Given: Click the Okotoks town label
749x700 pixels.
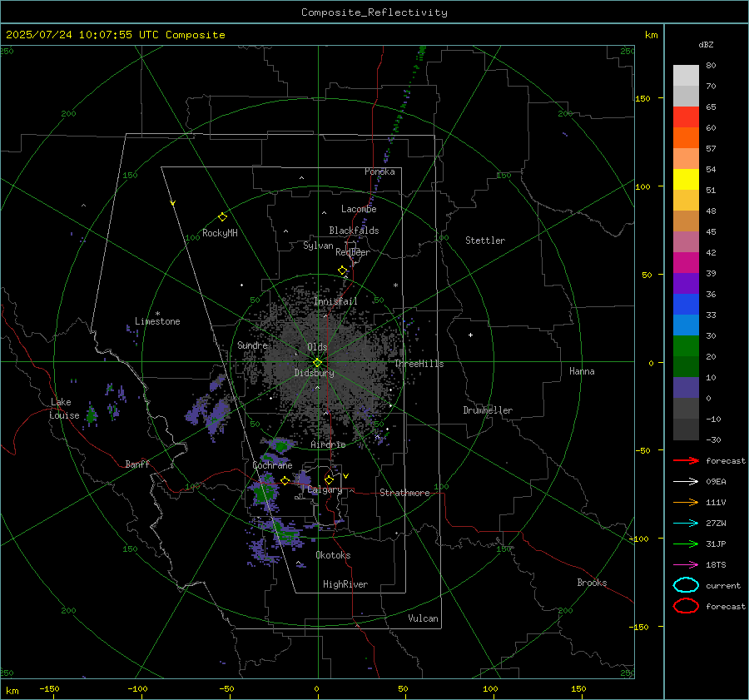Looking at the screenshot, I should coord(333,555).
